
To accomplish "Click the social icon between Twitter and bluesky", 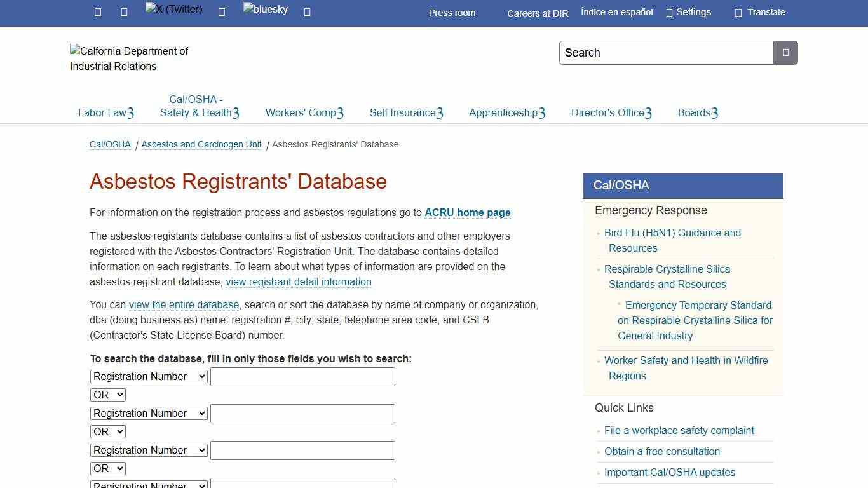I will coord(222,11).
